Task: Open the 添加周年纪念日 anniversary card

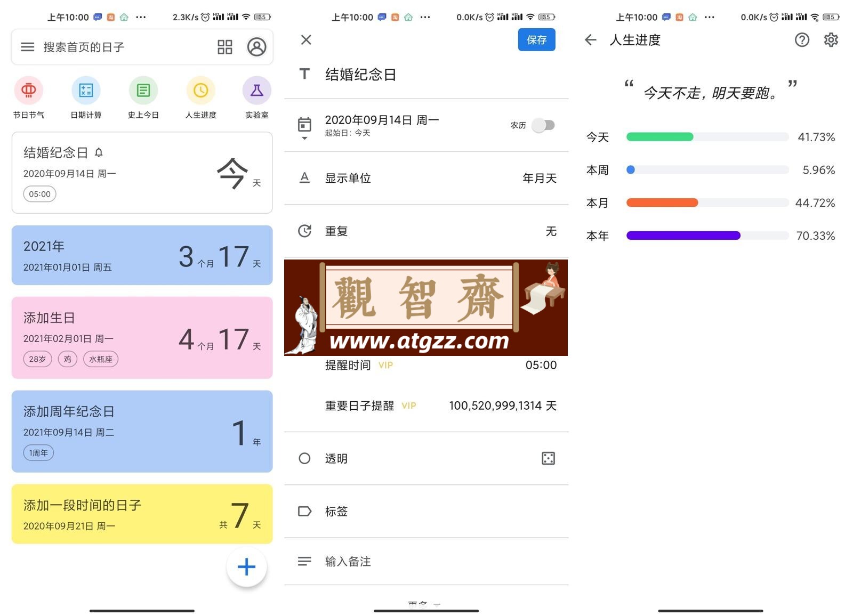Action: click(142, 432)
